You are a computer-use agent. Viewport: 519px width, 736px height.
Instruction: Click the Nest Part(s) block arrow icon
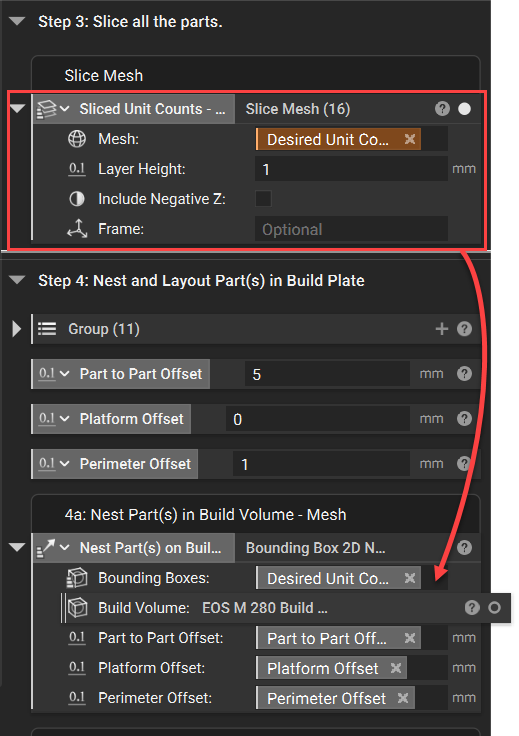click(x=46, y=548)
